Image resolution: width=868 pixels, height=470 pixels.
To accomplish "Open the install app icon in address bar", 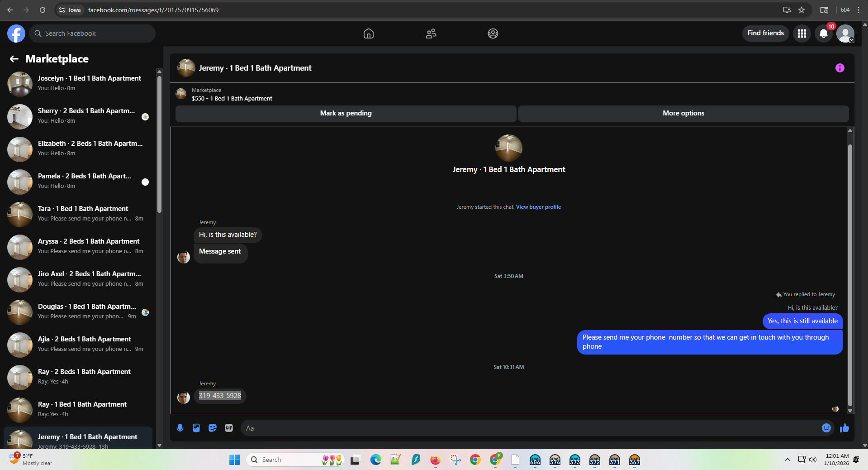I will 787,10.
